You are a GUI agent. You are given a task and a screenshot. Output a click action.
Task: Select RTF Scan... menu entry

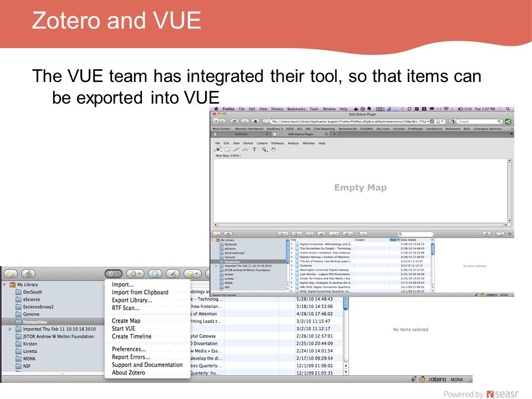(x=125, y=308)
